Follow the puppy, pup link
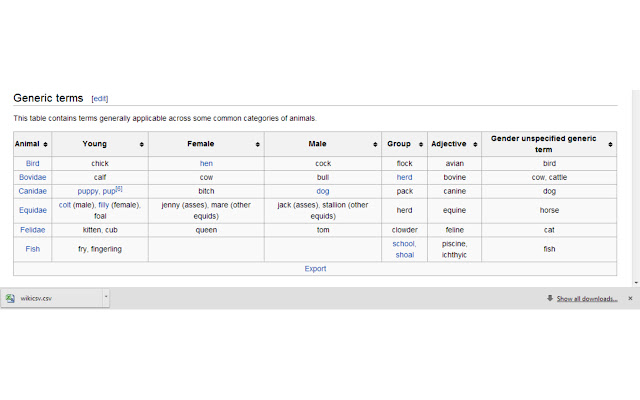Viewport: 640px width, 400px height. [x=96, y=191]
